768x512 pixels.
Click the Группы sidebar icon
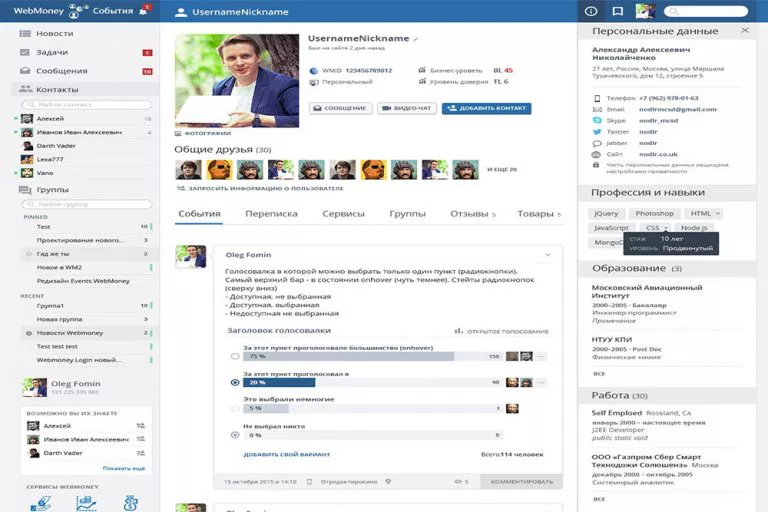point(25,190)
